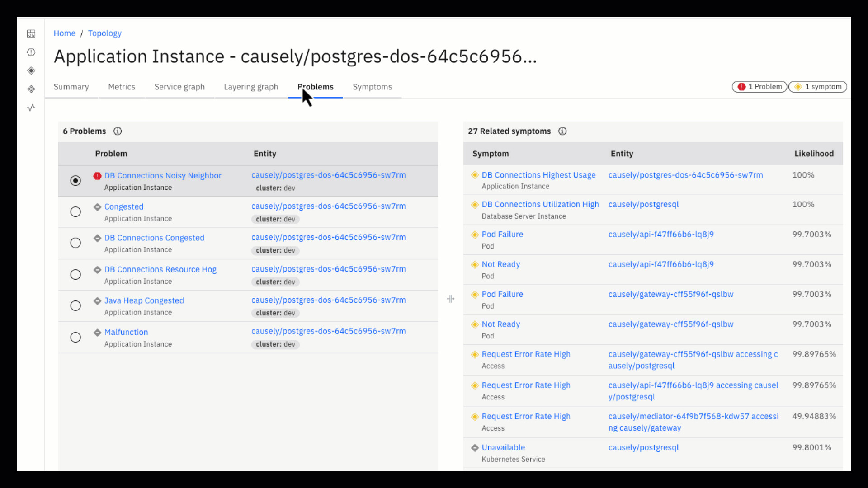Click the 1 symptom badge
868x488 pixels.
pyautogui.click(x=818, y=87)
